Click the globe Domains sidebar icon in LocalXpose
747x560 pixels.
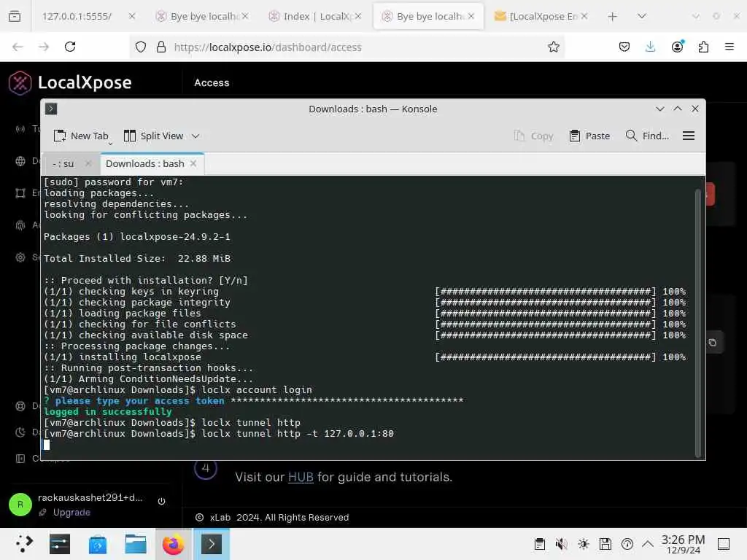tap(20, 161)
